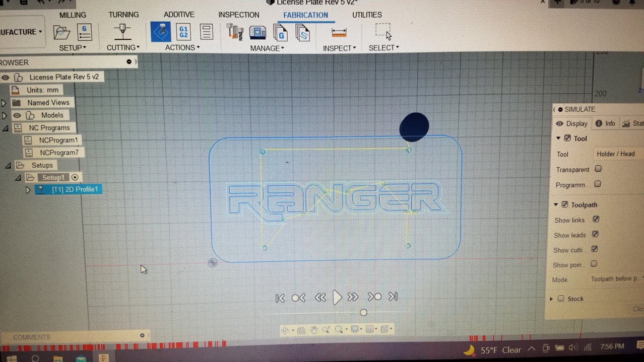Open the ACTIONS dropdown menu
This screenshot has width=644, height=362.
182,48
